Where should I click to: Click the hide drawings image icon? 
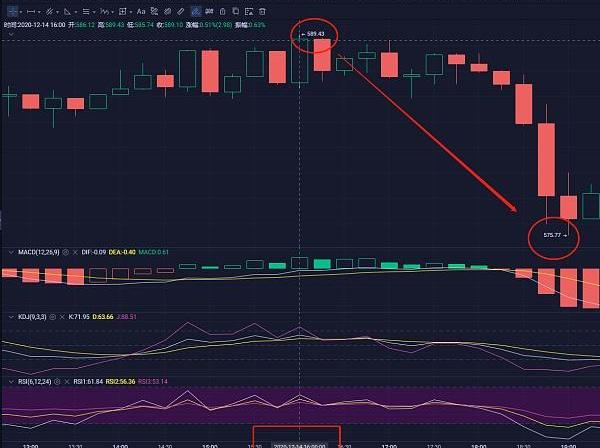point(249,12)
